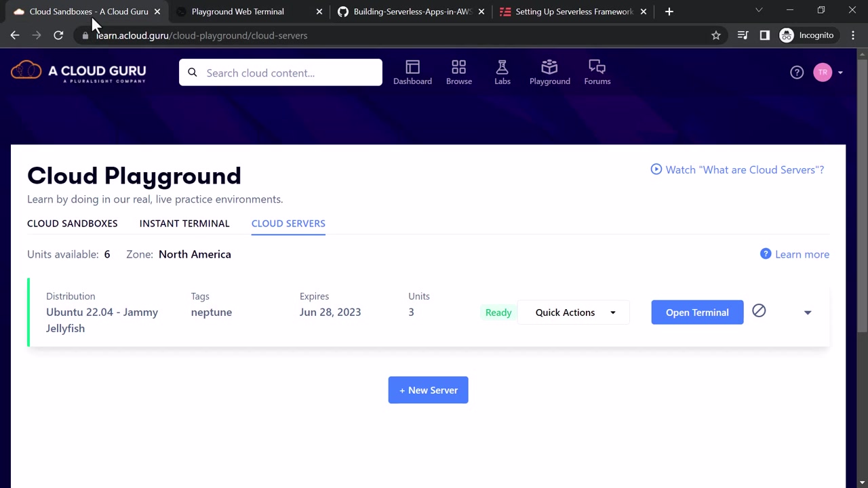868x488 pixels.
Task: Open the Browse grid icon
Action: tap(459, 73)
